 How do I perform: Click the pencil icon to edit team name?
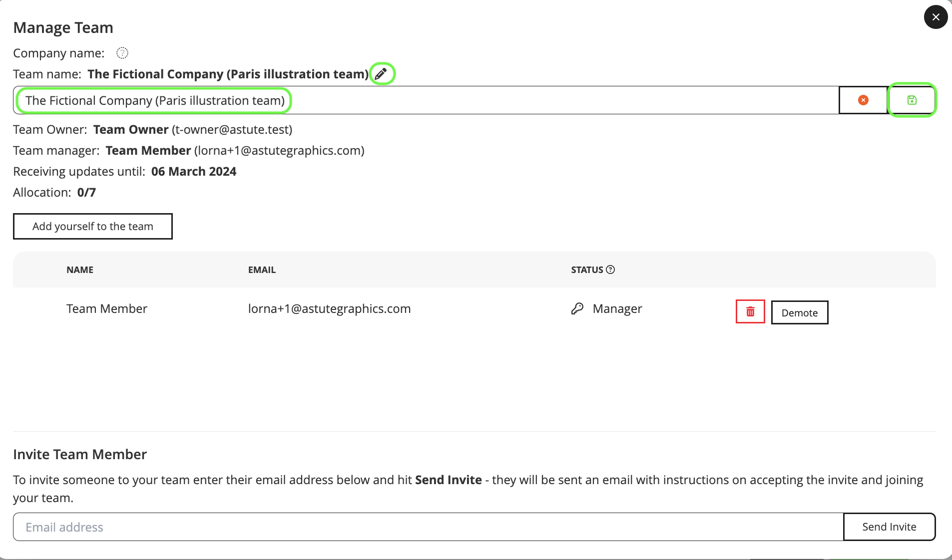(x=381, y=74)
